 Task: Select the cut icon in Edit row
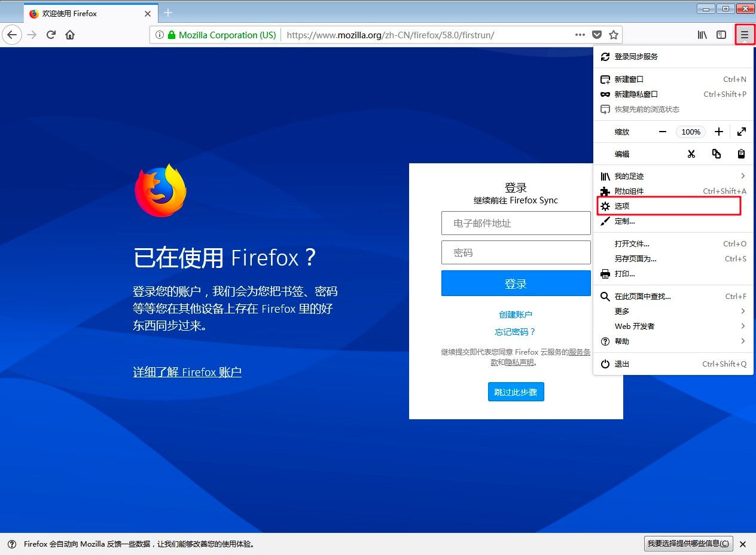pyautogui.click(x=691, y=154)
